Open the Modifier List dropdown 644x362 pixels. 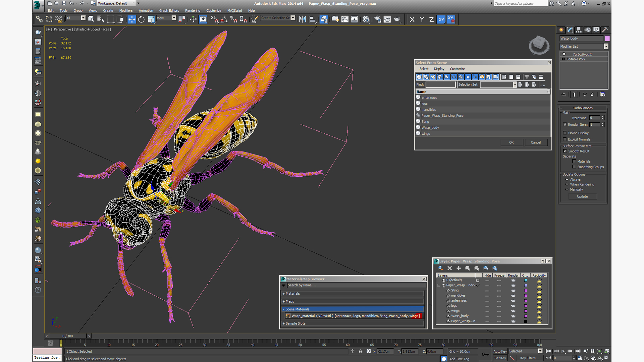[x=606, y=47]
